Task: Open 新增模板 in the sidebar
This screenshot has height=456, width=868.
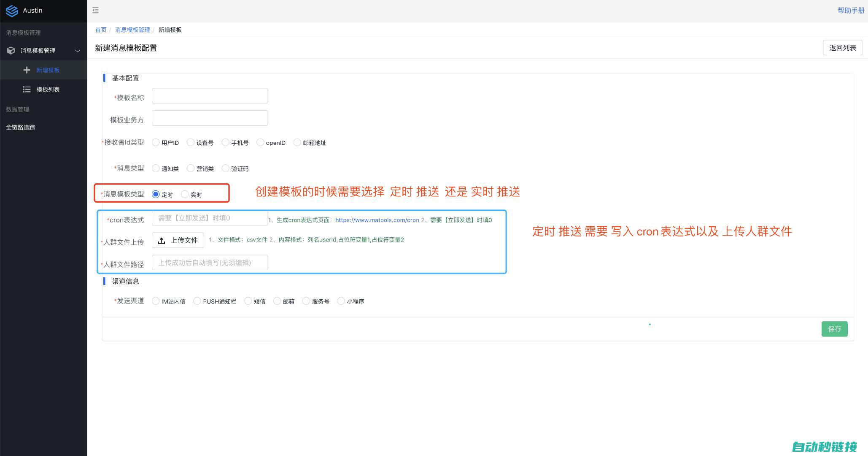Action: (48, 70)
